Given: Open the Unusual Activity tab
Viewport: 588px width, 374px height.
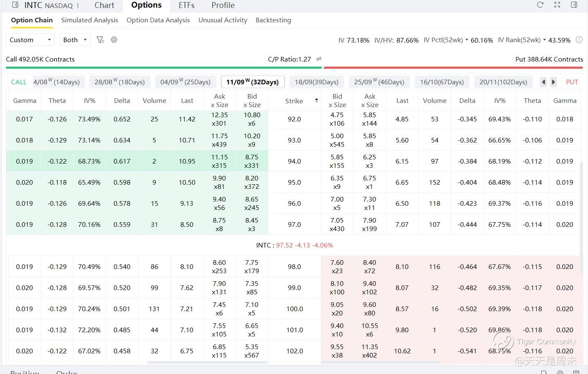Looking at the screenshot, I should coord(223,20).
